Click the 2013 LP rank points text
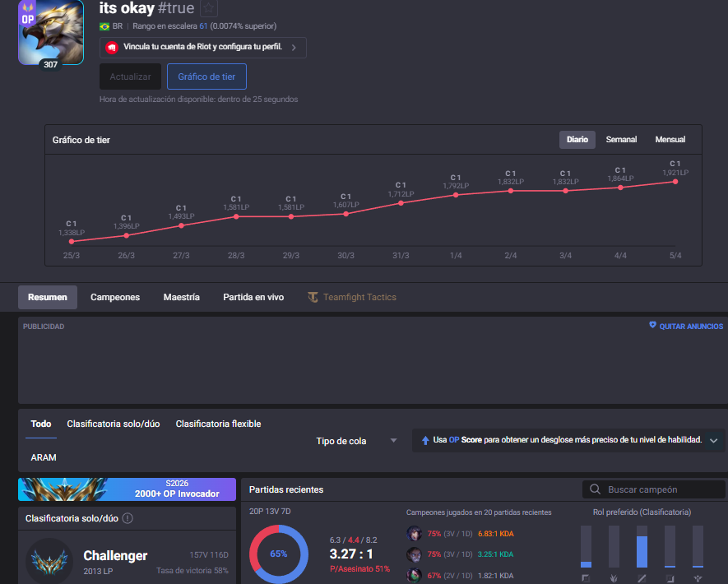 tap(98, 571)
